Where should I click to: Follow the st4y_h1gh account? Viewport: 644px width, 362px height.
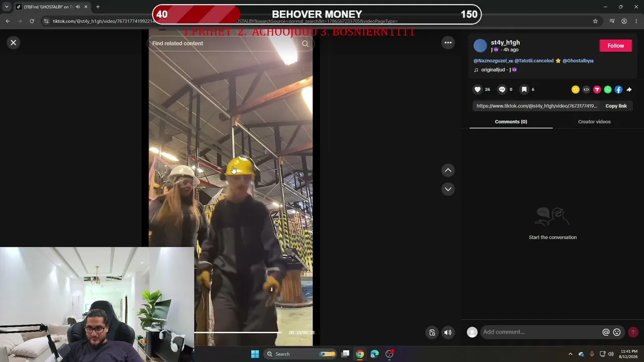point(615,46)
